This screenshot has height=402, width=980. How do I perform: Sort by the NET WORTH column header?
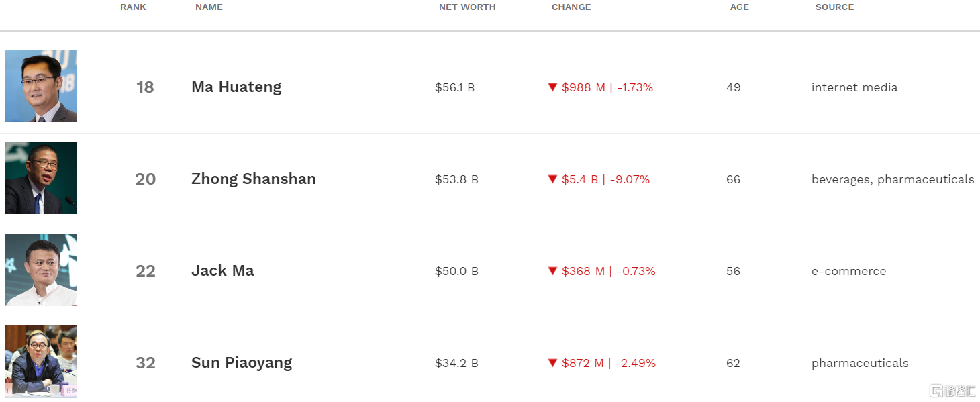(x=467, y=7)
